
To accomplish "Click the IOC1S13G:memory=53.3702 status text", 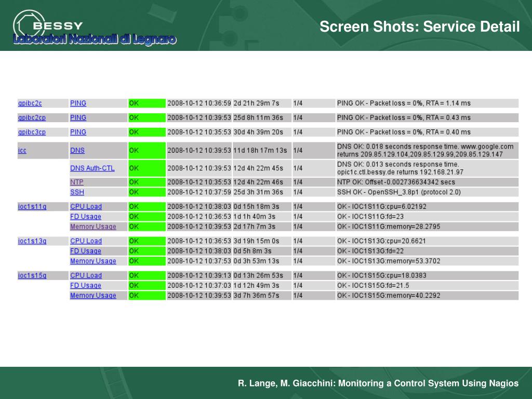I will [389, 261].
